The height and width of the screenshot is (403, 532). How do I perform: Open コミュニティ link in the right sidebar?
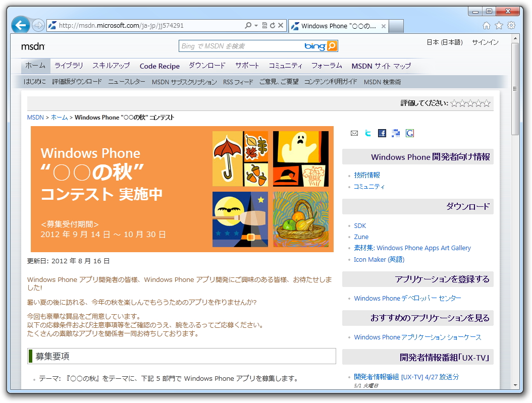[369, 187]
